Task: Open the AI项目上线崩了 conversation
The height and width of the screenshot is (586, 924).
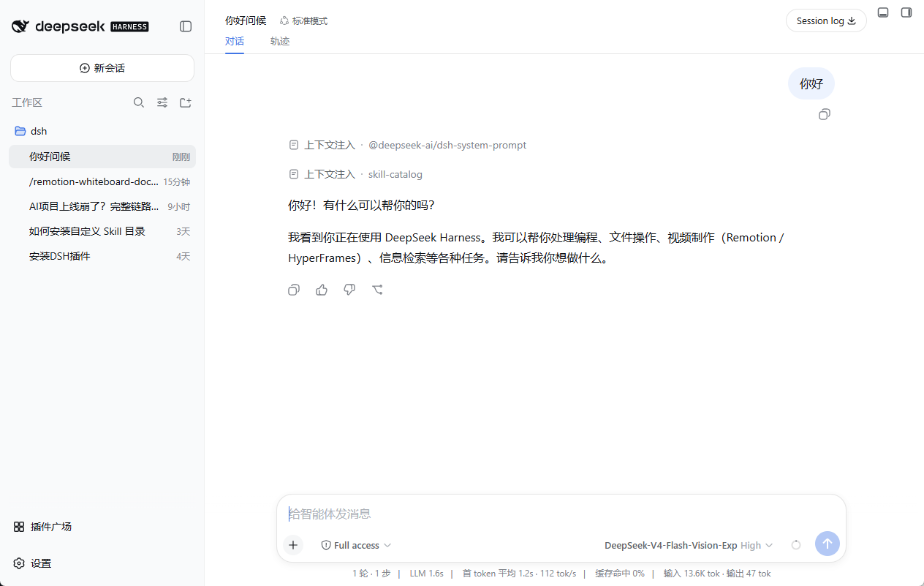Action: pyautogui.click(x=102, y=206)
